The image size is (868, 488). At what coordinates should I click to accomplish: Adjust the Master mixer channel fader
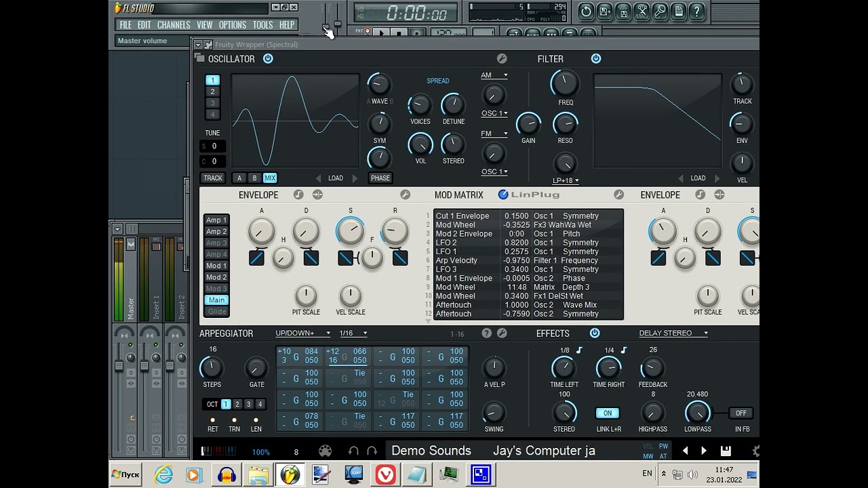[119, 366]
